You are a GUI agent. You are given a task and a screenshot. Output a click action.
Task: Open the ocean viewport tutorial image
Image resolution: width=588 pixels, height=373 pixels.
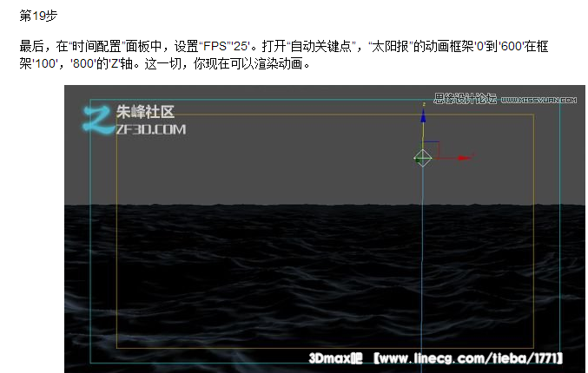(324, 229)
